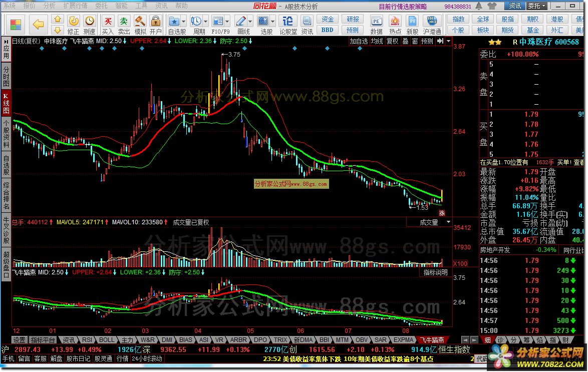
Task: Open the 扩展行情 menu
Action: (x=75, y=6)
